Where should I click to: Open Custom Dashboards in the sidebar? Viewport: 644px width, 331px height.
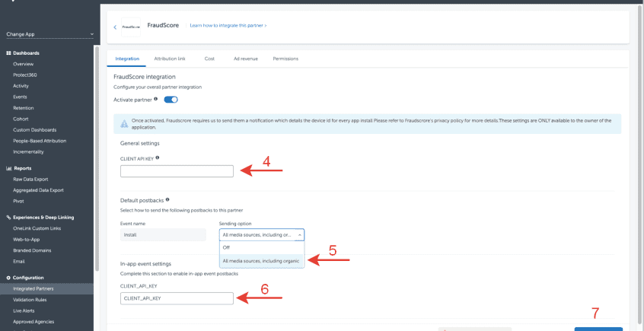[34, 130]
